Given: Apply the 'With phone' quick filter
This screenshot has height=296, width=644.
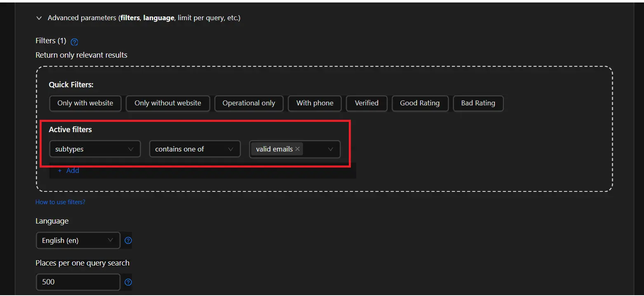Looking at the screenshot, I should click(x=315, y=103).
